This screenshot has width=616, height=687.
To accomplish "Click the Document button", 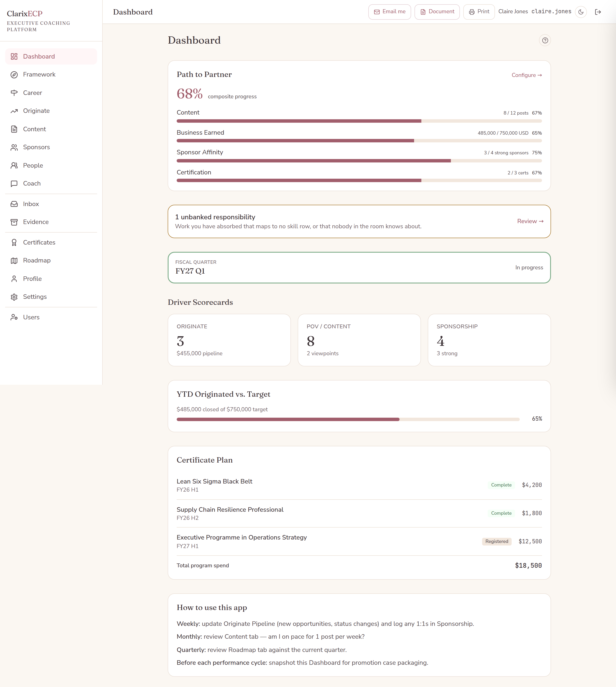I will [437, 12].
